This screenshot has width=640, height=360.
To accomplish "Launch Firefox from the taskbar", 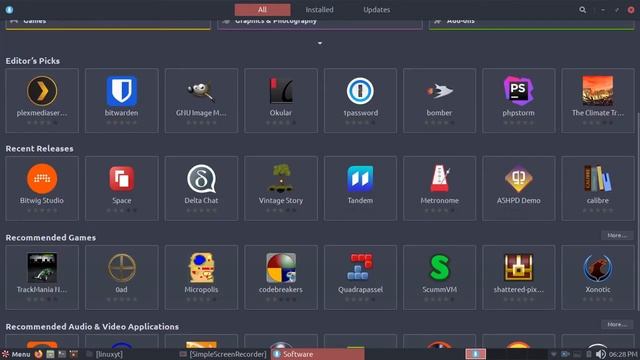I will pos(38,354).
